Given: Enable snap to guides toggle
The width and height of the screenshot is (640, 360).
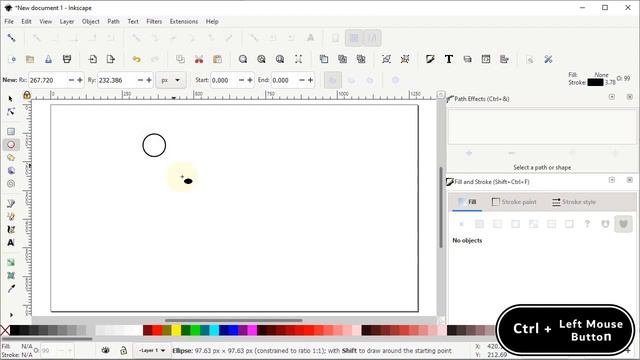Looking at the screenshot, I should [x=372, y=38].
